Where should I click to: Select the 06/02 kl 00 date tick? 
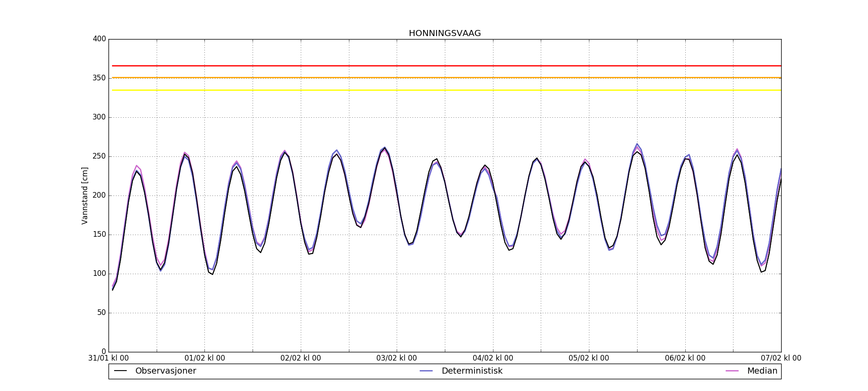(x=685, y=358)
